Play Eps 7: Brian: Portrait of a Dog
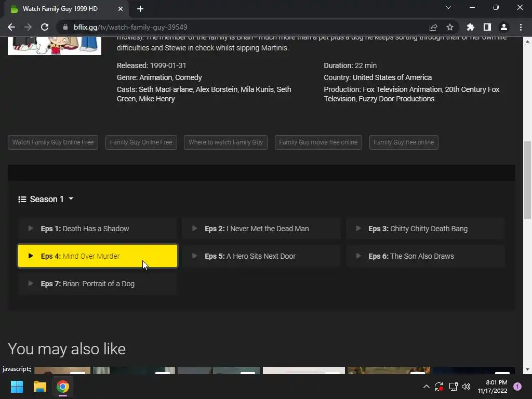The image size is (532, 399). pos(97,284)
